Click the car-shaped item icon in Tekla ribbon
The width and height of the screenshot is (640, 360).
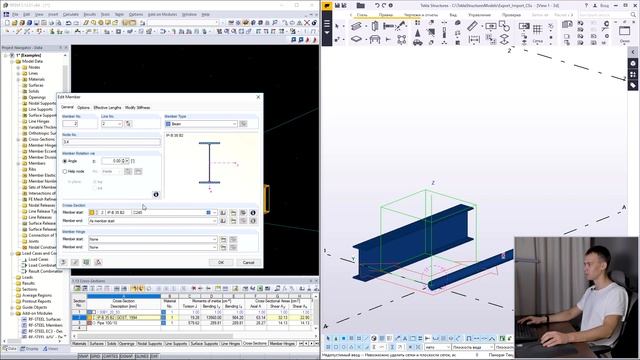(418, 42)
